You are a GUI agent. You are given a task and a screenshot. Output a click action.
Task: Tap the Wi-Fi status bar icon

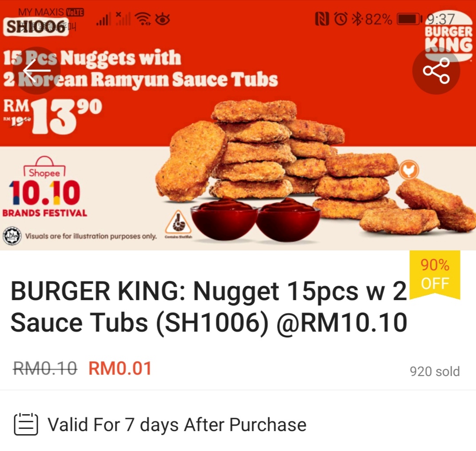pyautogui.click(x=143, y=20)
